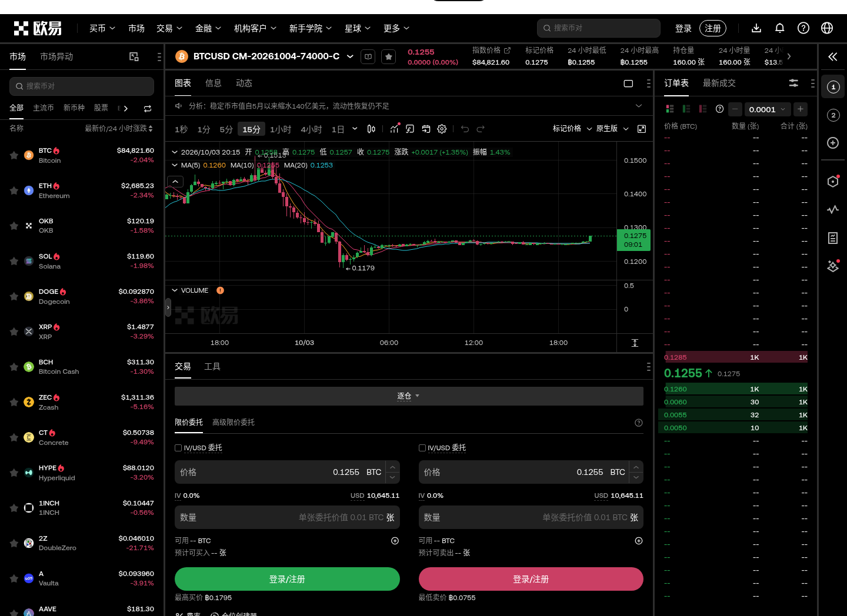
Task: Favorite the BTC Bitcoin row star
Action: [14, 155]
